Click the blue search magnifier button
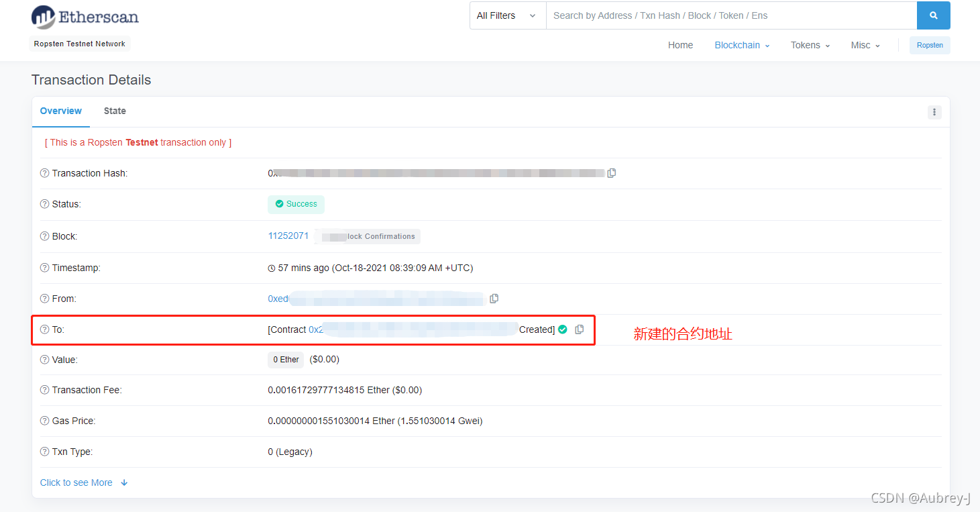This screenshot has height=512, width=980. [933, 15]
